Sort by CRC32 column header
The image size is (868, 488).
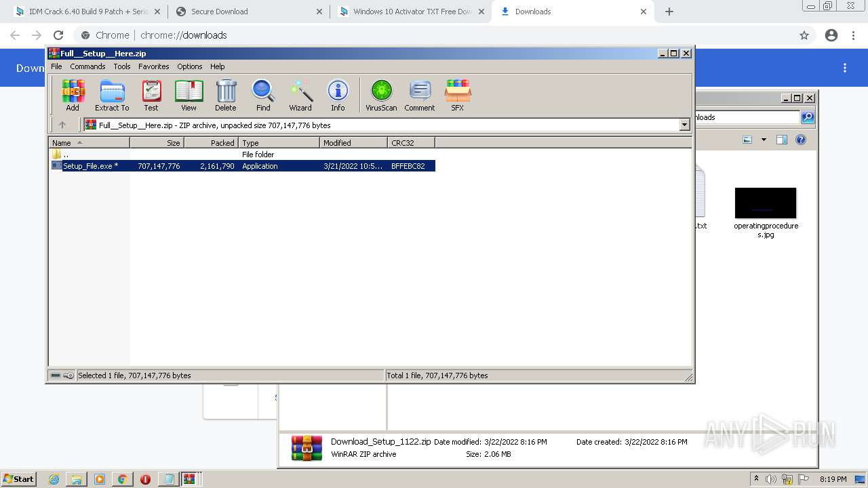click(x=411, y=142)
